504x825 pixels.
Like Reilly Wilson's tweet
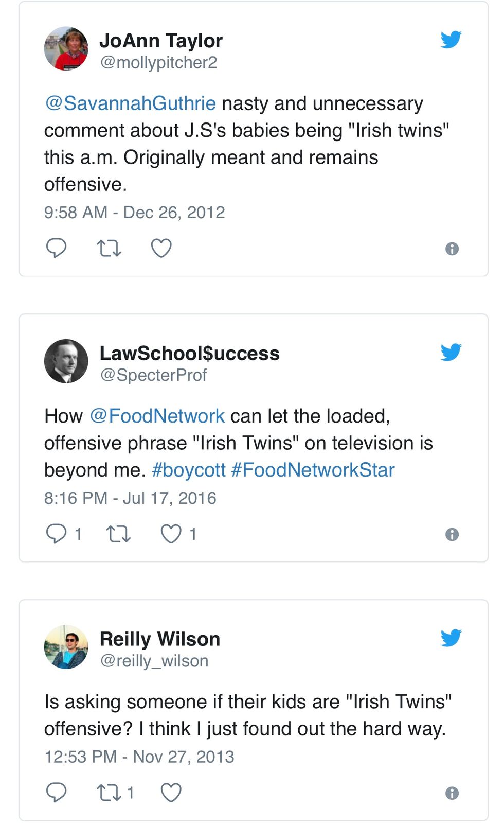pos(171,793)
